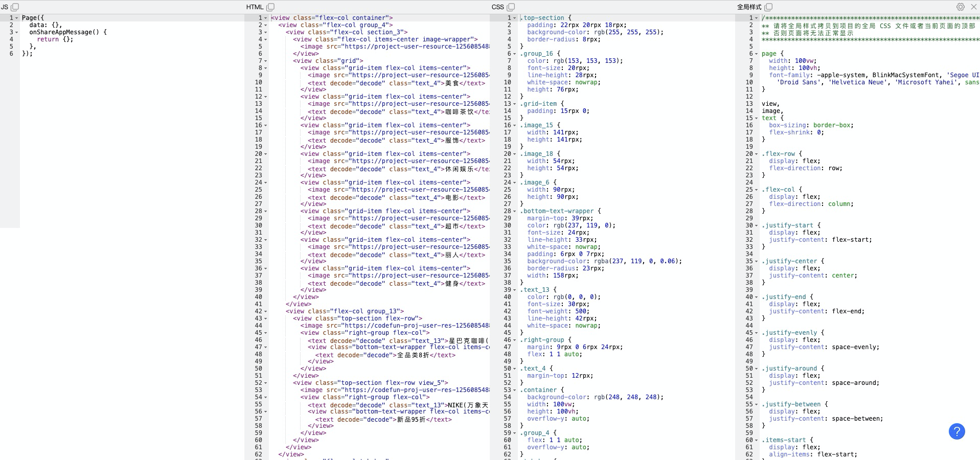Collapse the .justify-center rule in 全局样式
Viewport: 980px width, 460px height.
pos(757,261)
